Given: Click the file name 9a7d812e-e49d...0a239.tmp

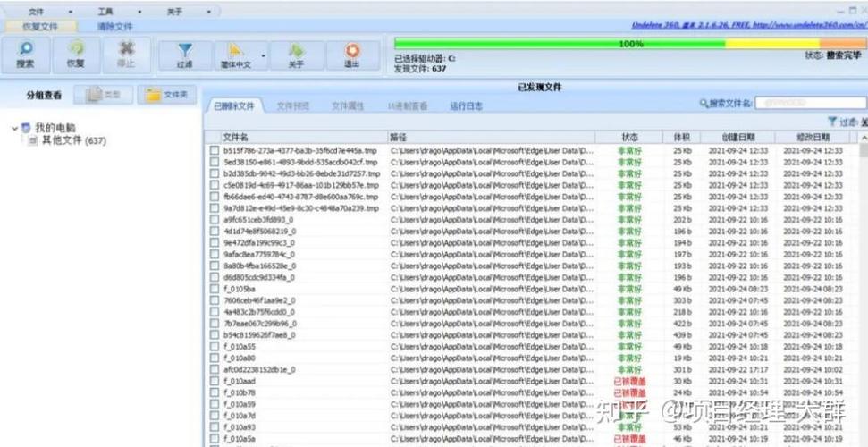Looking at the screenshot, I should (301, 208).
